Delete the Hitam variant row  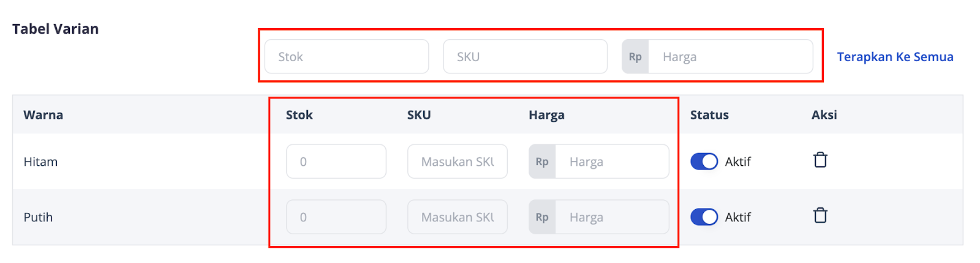(820, 160)
